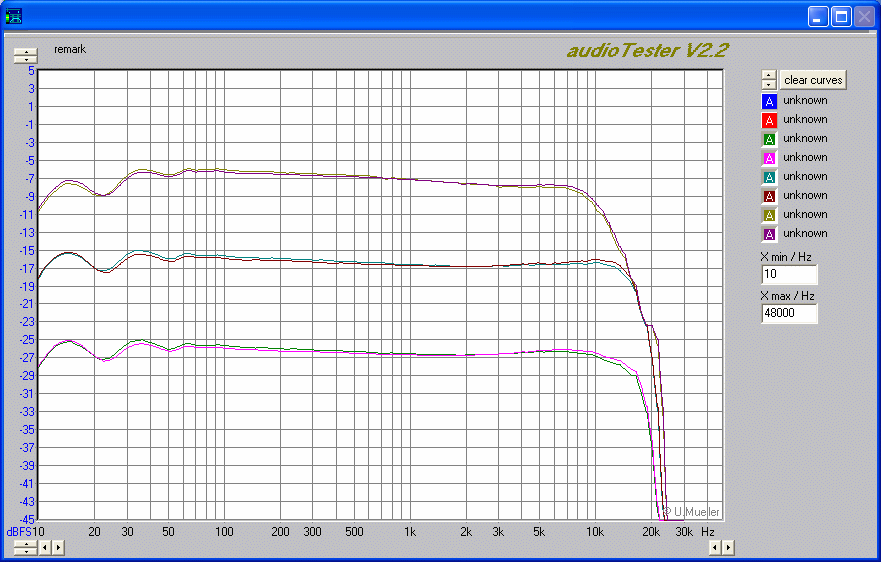Click the red curve A legend icon

pyautogui.click(x=769, y=120)
